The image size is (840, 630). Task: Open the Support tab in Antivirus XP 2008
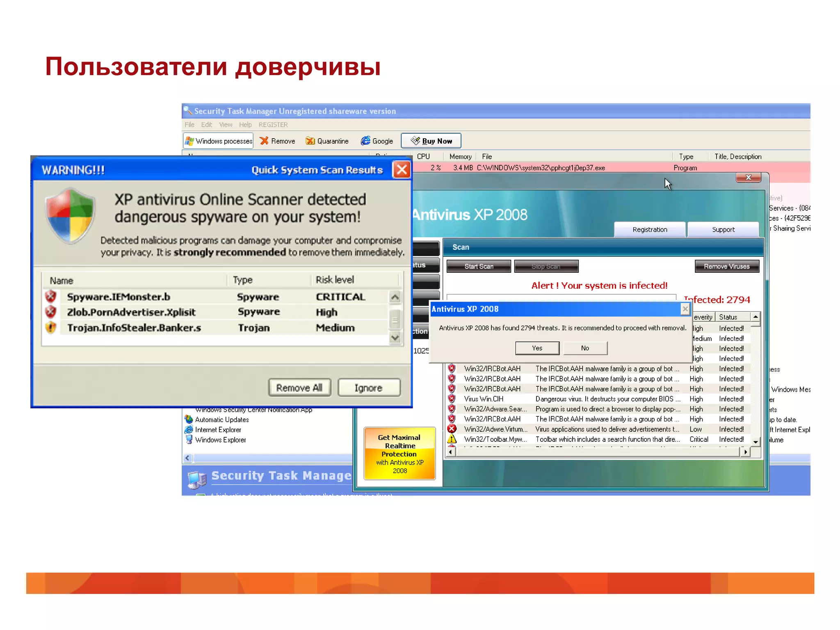tap(723, 230)
